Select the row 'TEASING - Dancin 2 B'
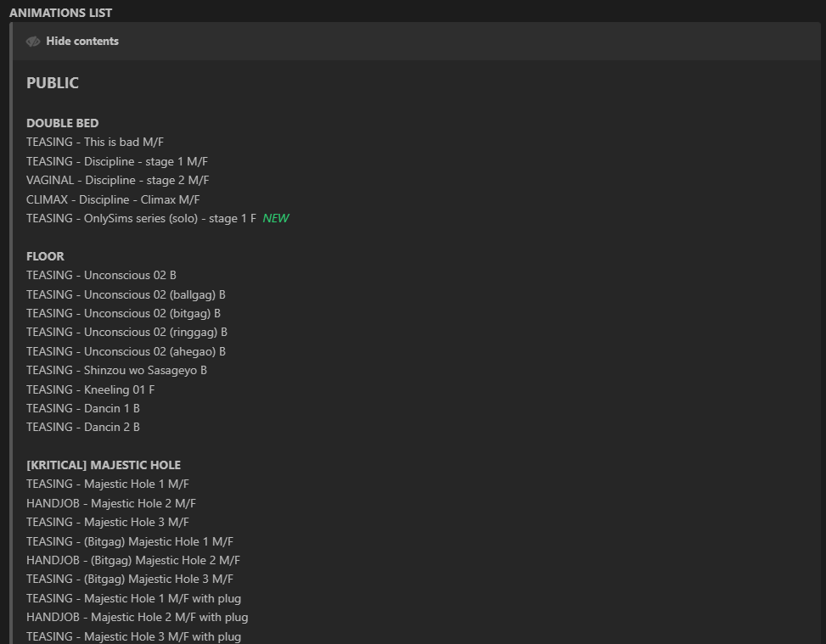 tap(83, 427)
